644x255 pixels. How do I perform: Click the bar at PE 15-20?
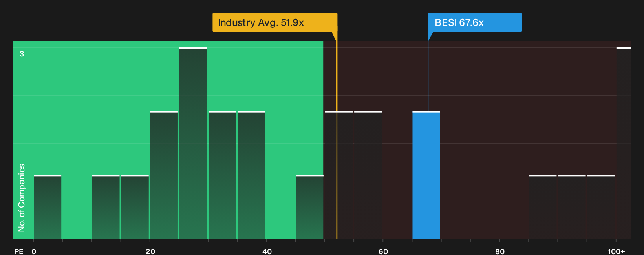click(x=135, y=207)
